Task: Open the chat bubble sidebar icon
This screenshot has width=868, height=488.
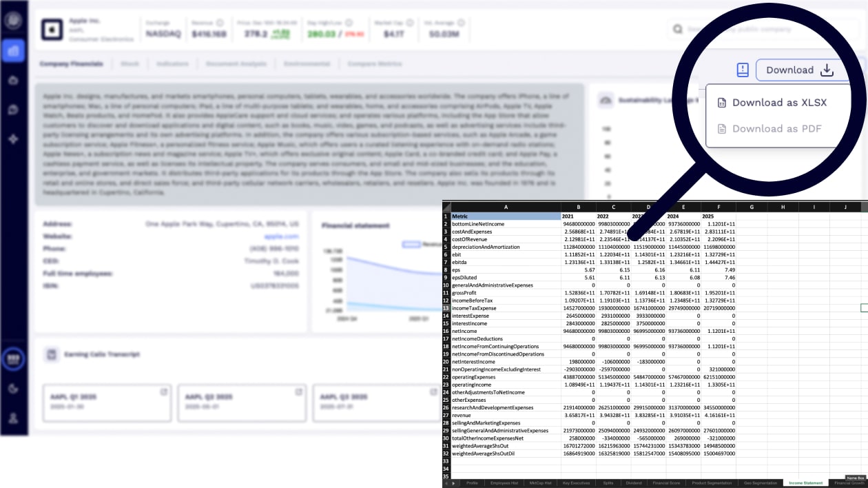Action: (x=13, y=110)
